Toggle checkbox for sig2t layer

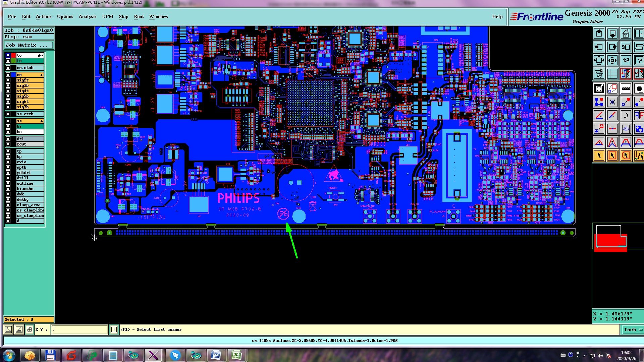8,80
